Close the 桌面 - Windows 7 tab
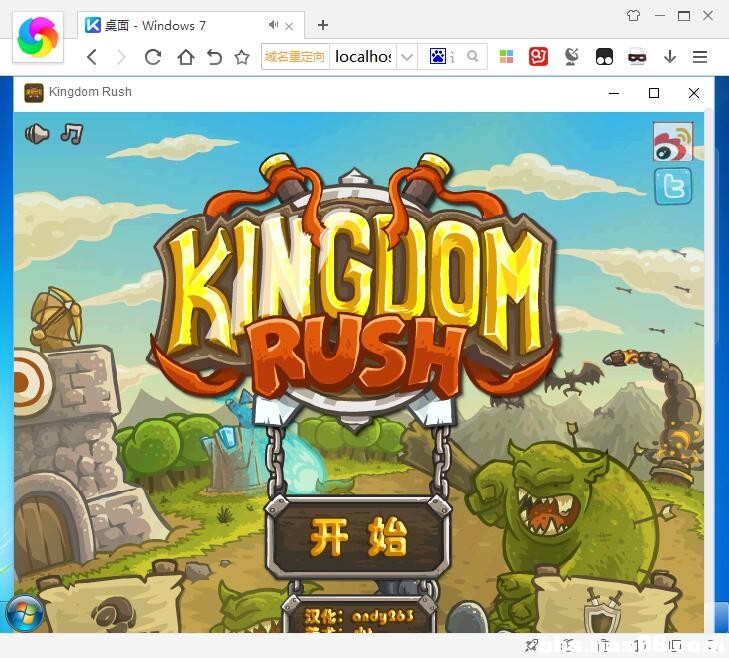 tap(289, 26)
